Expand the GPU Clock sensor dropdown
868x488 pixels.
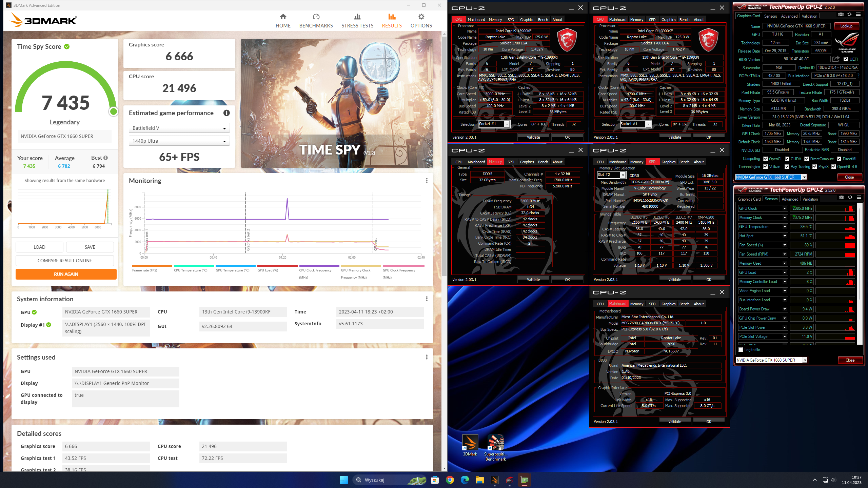tap(785, 208)
